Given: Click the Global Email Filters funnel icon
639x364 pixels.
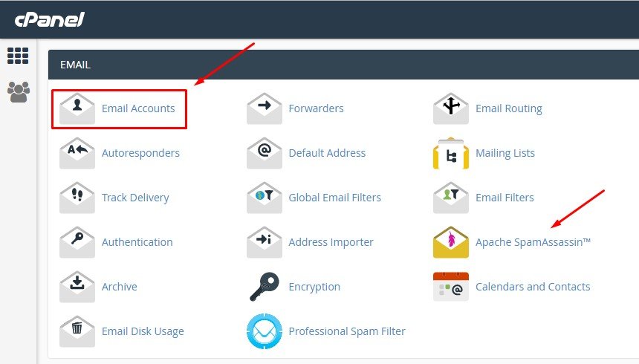Looking at the screenshot, I should tap(264, 198).
